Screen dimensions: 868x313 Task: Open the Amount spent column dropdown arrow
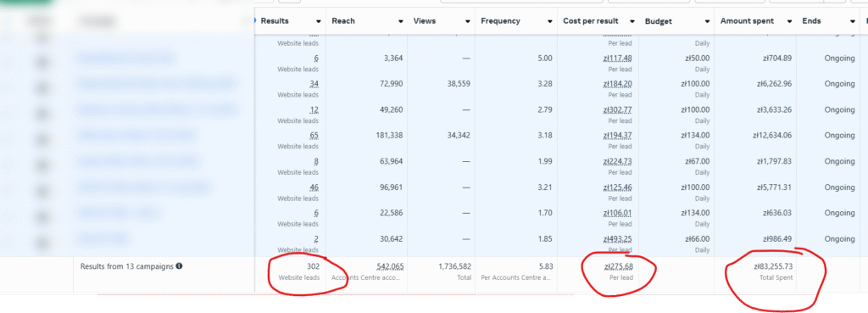pyautogui.click(x=789, y=21)
